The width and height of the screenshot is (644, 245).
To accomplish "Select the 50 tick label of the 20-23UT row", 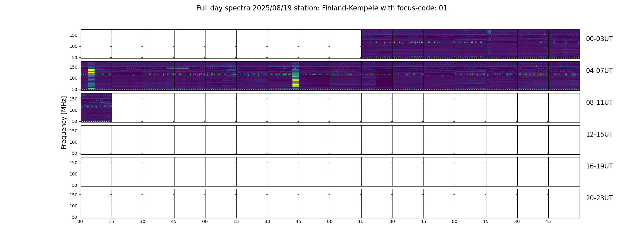I will 75,217.
